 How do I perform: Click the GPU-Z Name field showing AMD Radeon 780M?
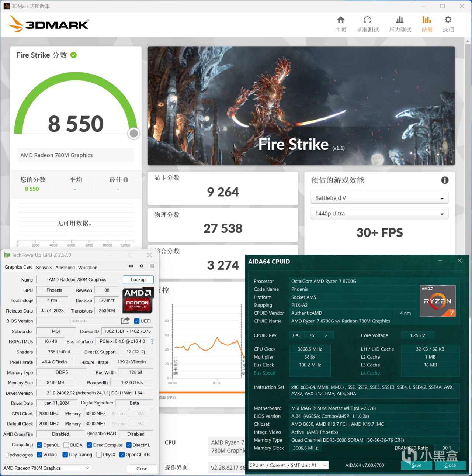77,280
